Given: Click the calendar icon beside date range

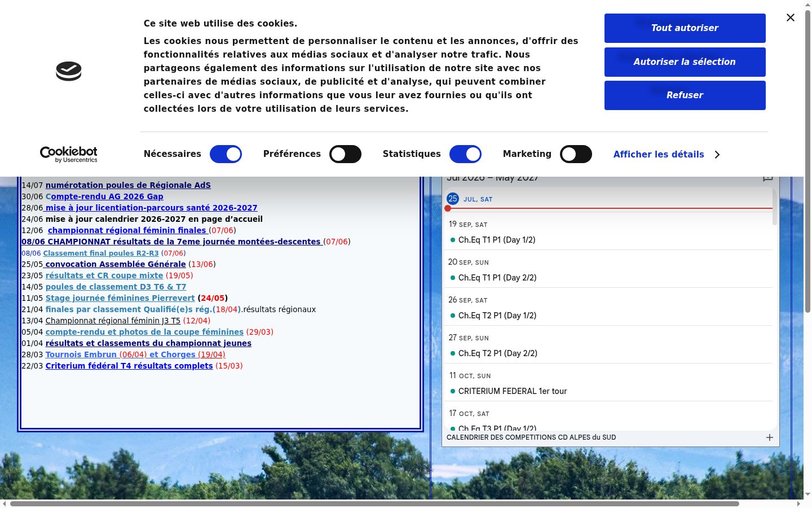Looking at the screenshot, I should [x=767, y=178].
